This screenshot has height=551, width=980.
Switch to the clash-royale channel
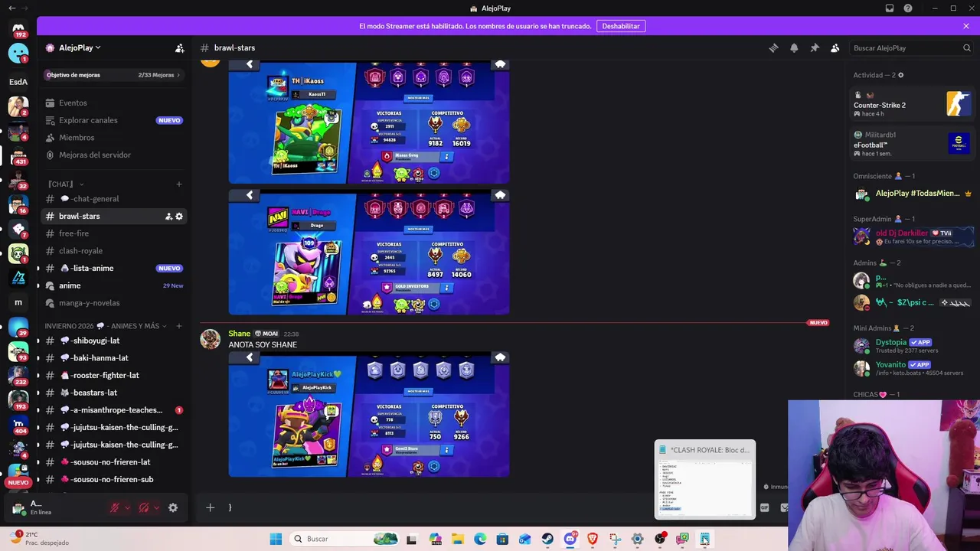tap(113, 251)
